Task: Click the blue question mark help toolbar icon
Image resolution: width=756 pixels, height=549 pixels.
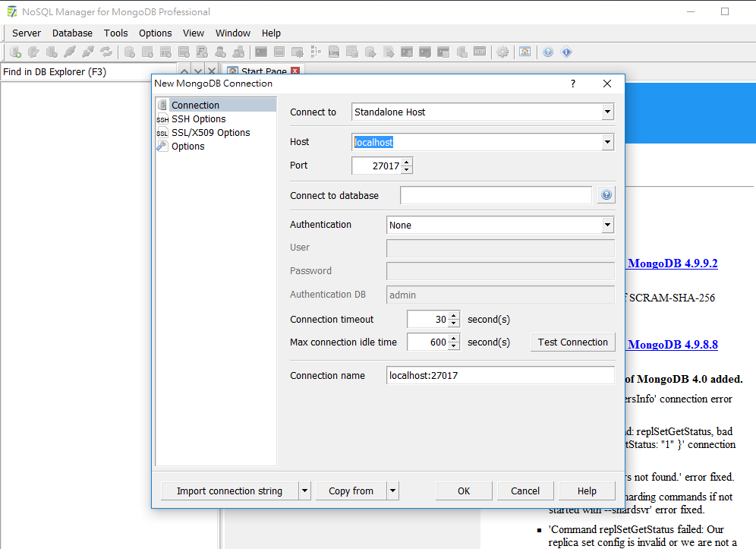Action: (548, 52)
